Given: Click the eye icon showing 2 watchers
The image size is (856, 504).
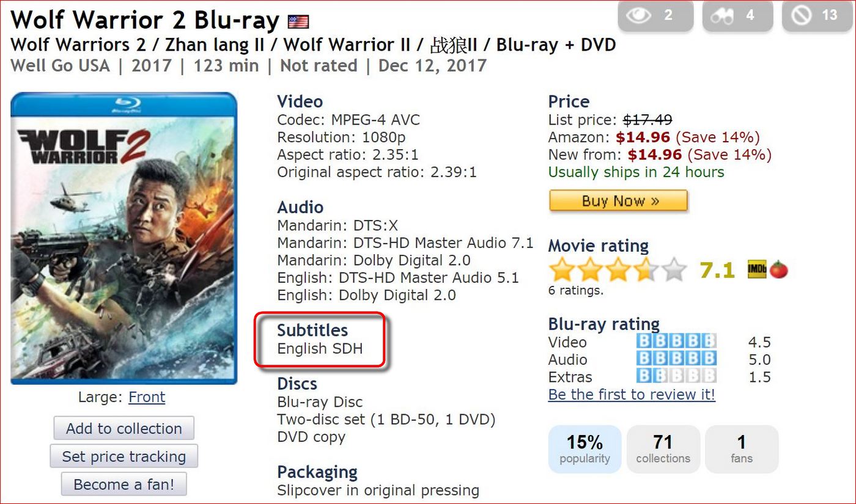Looking at the screenshot, I should point(639,15).
